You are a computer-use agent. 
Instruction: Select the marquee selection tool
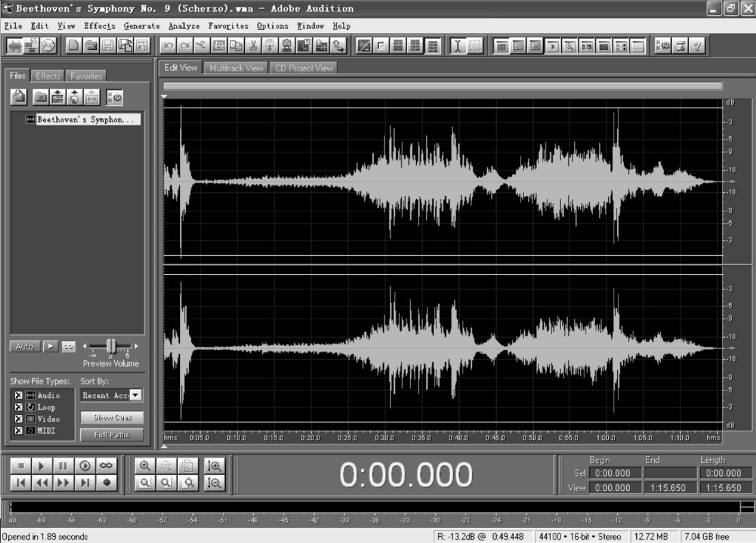click(x=475, y=46)
